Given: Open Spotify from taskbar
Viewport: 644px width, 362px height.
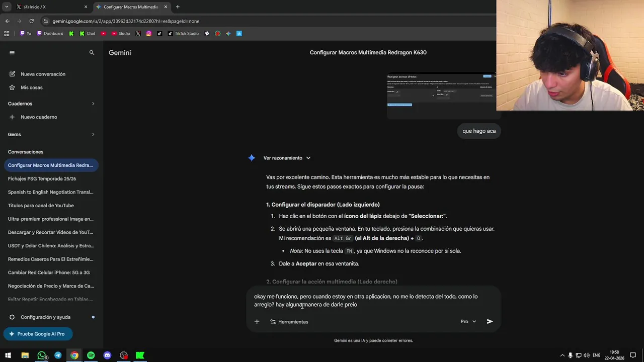Looking at the screenshot, I should (91, 355).
